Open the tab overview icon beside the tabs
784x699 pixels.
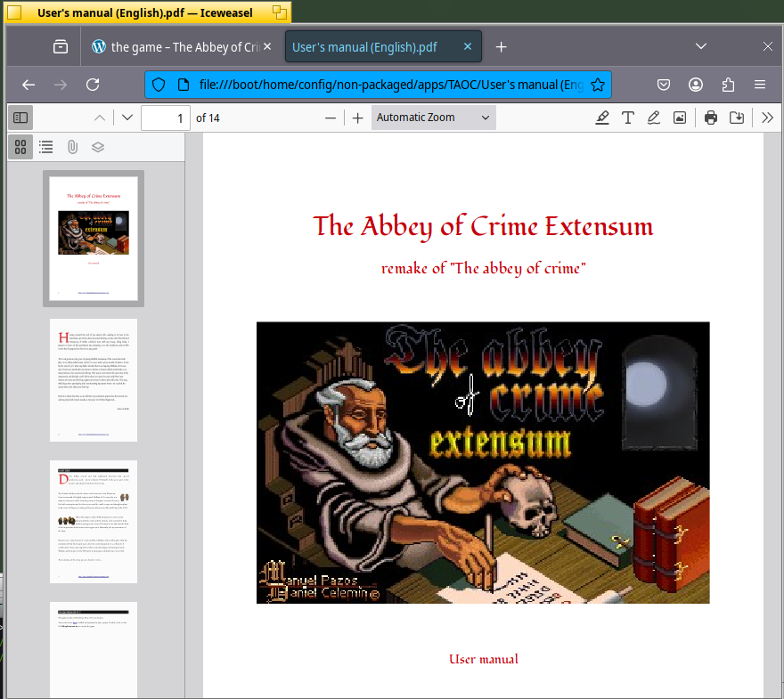coord(61,47)
